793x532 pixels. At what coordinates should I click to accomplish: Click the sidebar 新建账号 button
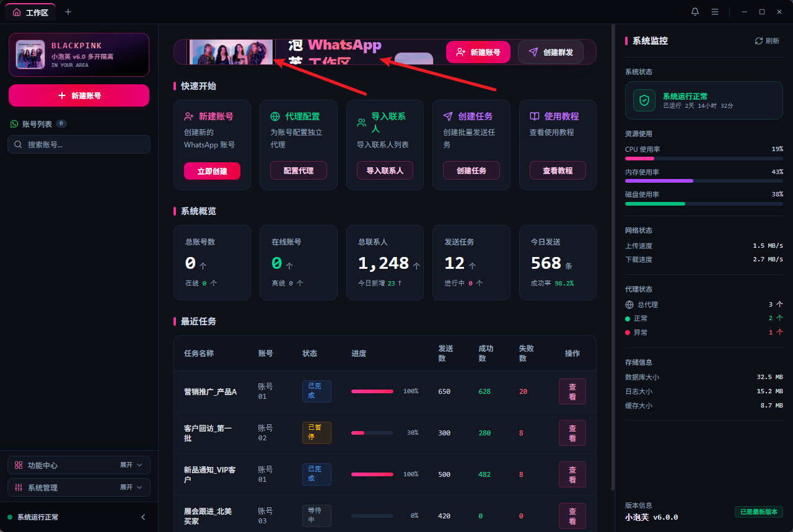point(79,95)
